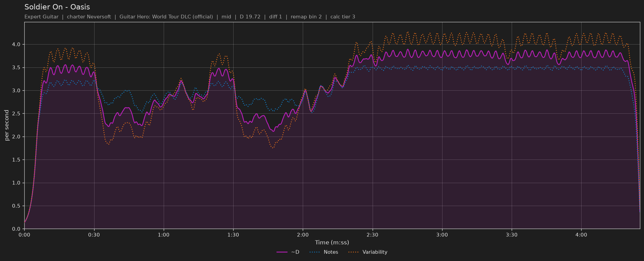Click 'calc tier 3' in the subtitle
The image size is (644, 261).
click(x=343, y=17)
